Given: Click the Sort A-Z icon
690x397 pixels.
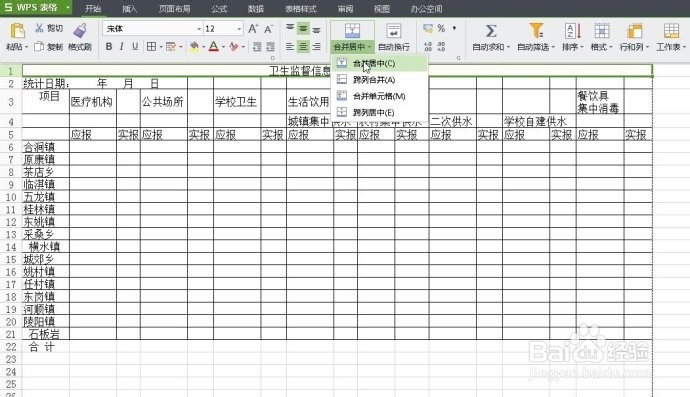Looking at the screenshot, I should click(x=573, y=31).
